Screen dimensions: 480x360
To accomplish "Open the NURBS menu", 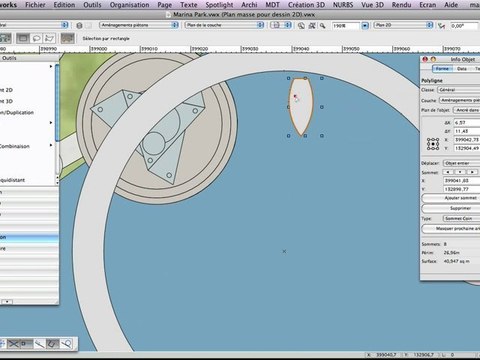I will coord(343,5).
